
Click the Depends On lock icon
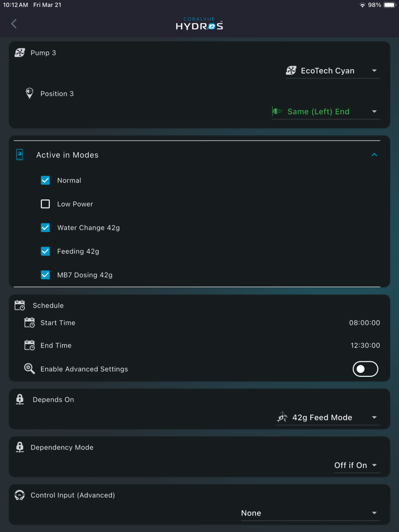[x=20, y=399]
